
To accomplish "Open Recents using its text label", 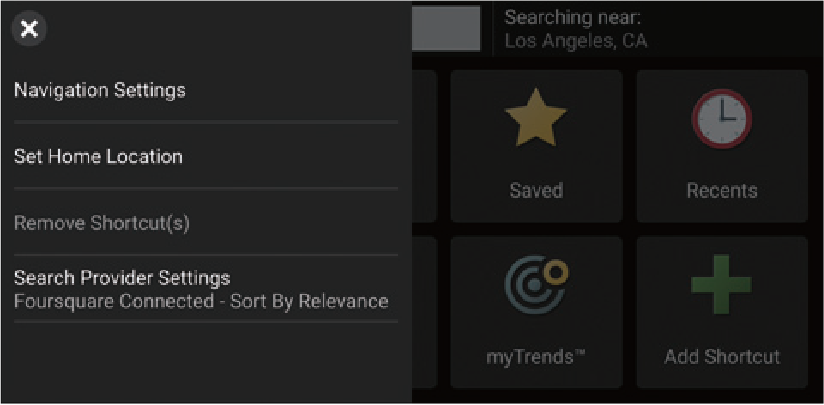I will coord(721,190).
